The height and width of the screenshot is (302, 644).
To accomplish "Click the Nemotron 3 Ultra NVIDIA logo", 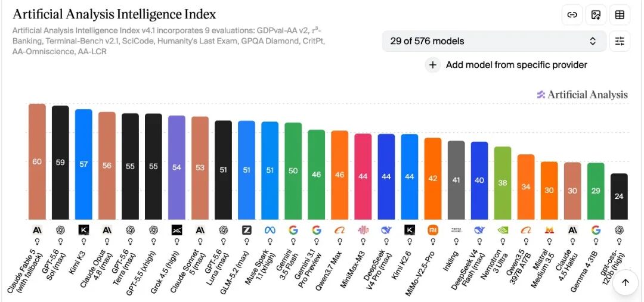I will (503, 230).
